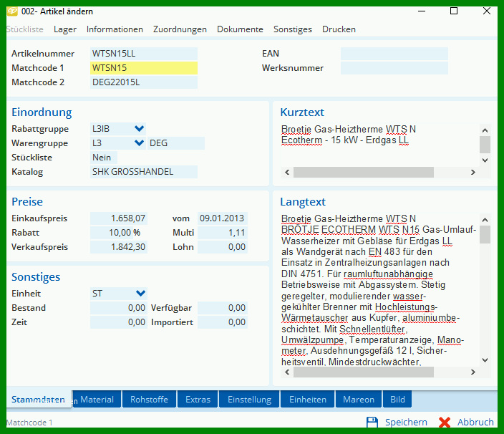Open the Zuordnungen menu
The width and height of the screenshot is (504, 434).
[x=180, y=29]
